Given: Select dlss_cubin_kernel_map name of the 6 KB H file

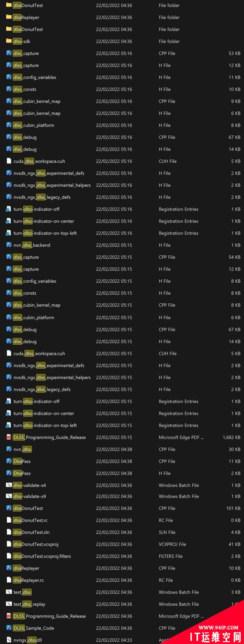Looking at the screenshot, I should (37, 113).
